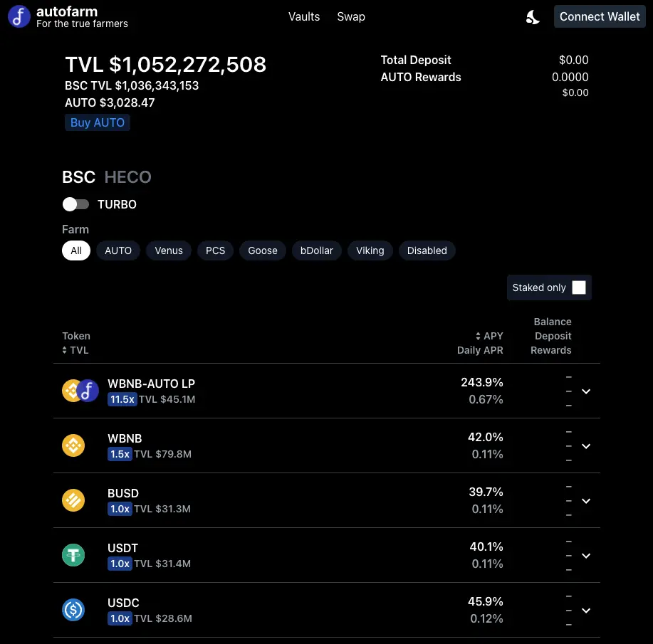653x644 pixels.
Task: Click the 11.5x multiplier badge
Action: [x=122, y=399]
